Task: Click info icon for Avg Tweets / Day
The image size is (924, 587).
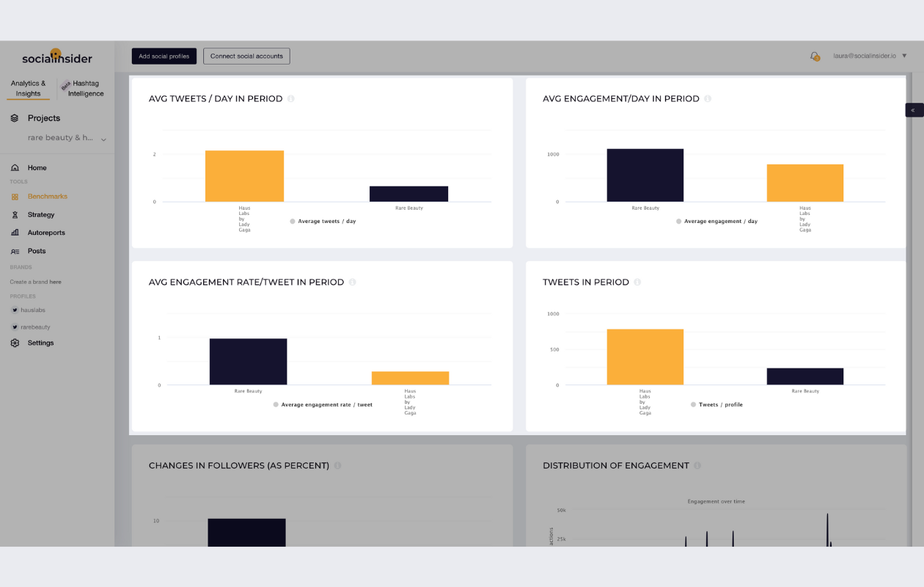Action: [291, 98]
